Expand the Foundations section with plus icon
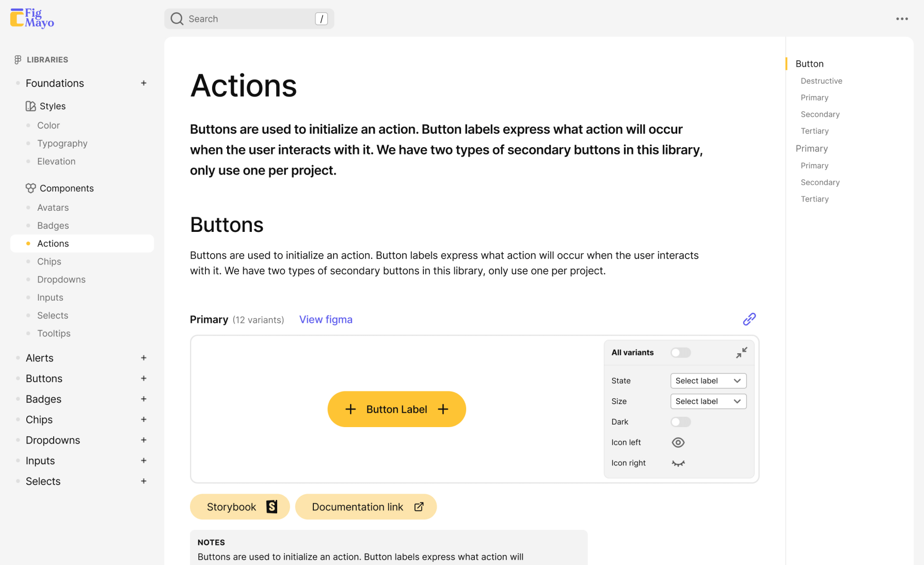This screenshot has width=924, height=565. (x=144, y=83)
